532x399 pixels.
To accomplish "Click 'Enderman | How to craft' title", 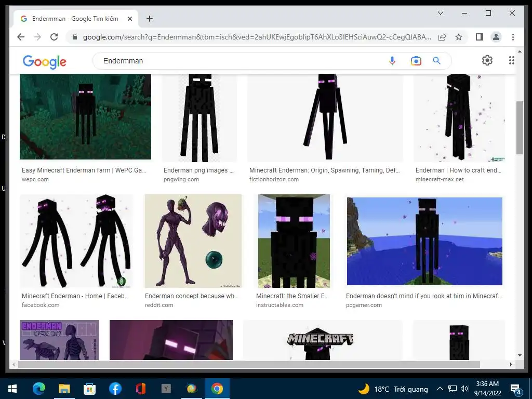I will (x=458, y=170).
